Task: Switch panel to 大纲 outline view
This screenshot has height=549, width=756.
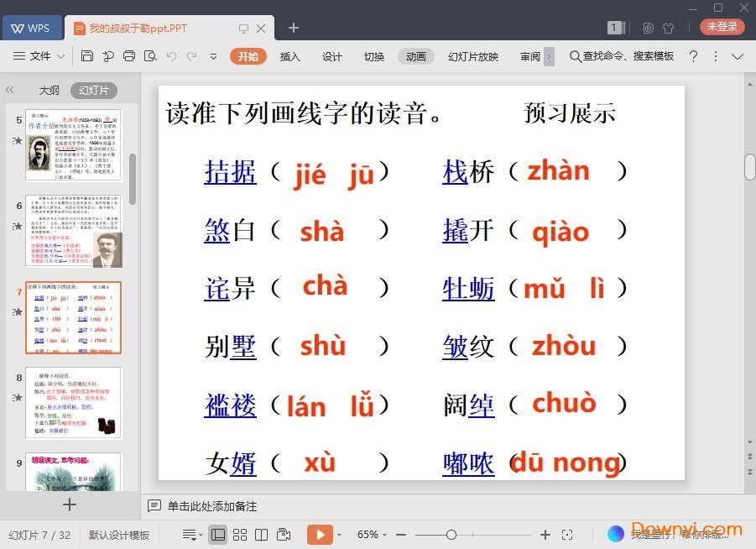Action: [x=49, y=91]
